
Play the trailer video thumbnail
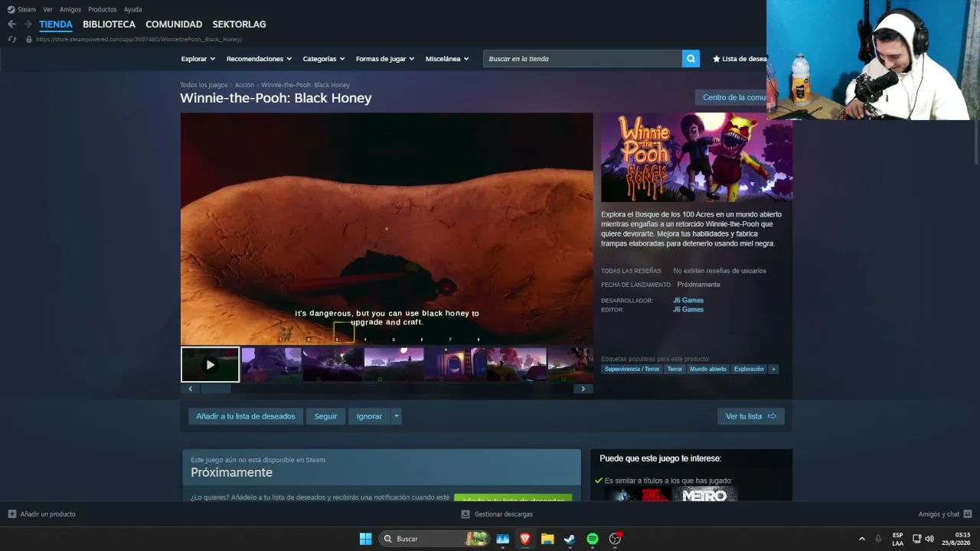[x=211, y=365]
